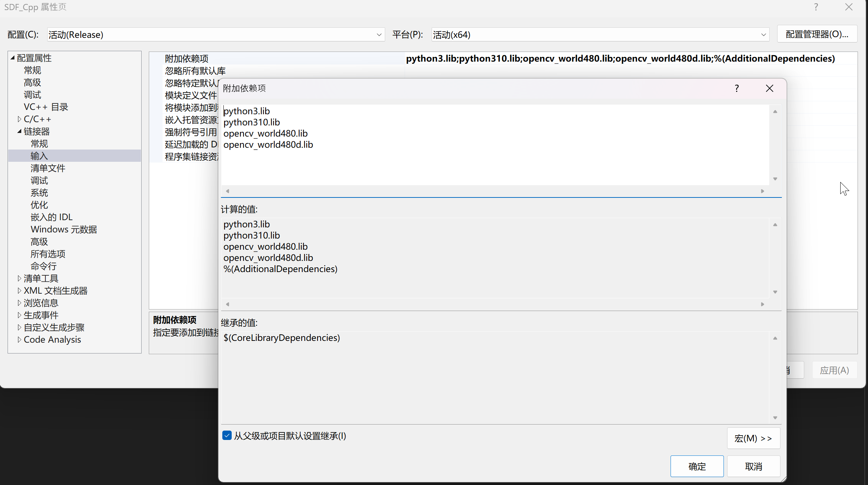The width and height of the screenshot is (868, 485).
Task: Expand the C/C++ tree node
Action: (x=19, y=119)
